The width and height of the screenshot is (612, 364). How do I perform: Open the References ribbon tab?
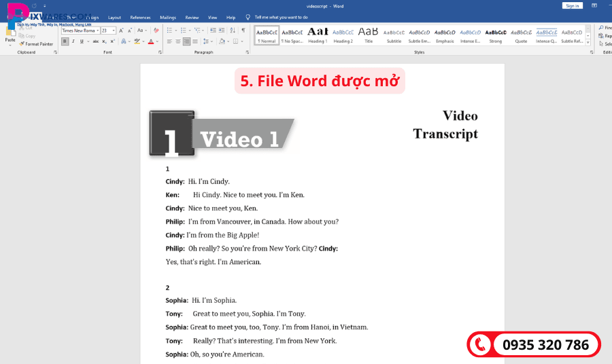click(140, 17)
